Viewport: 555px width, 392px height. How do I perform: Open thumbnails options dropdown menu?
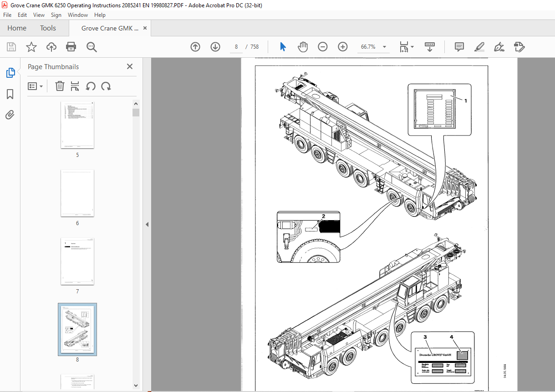point(35,86)
